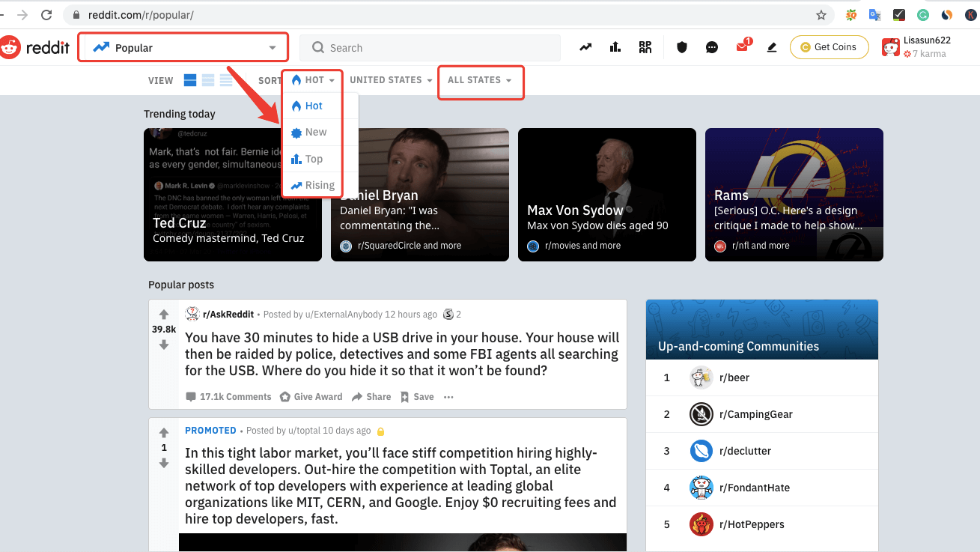The height and width of the screenshot is (552, 980).
Task: Click the Grammarly extension icon
Action: [x=923, y=15]
